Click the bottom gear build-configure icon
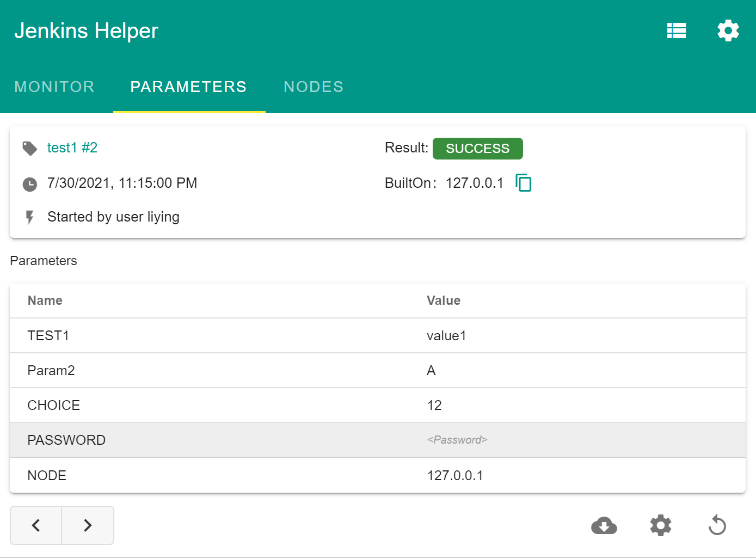This screenshot has height=558, width=756. coord(661,525)
